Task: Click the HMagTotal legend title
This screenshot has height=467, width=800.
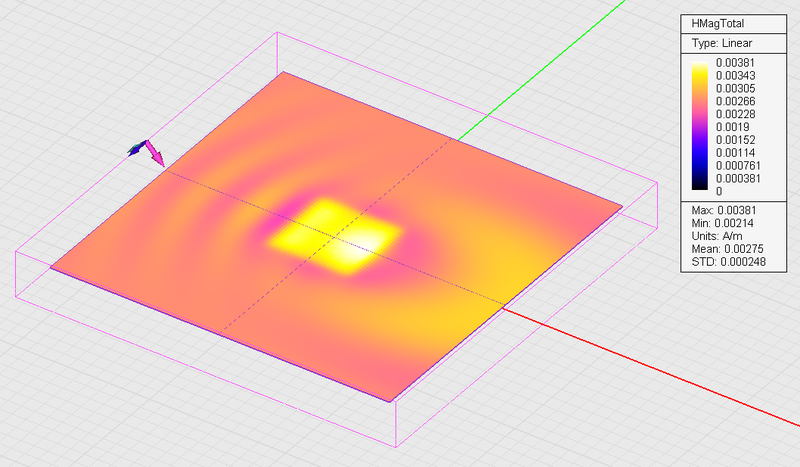Action: (x=717, y=23)
